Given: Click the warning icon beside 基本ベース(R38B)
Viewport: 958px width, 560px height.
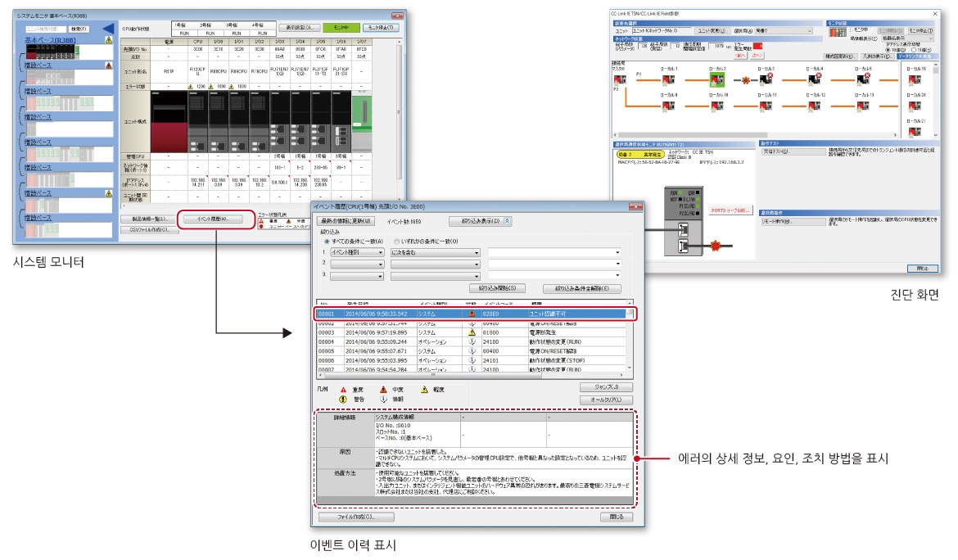Looking at the screenshot, I should pyautogui.click(x=109, y=39).
